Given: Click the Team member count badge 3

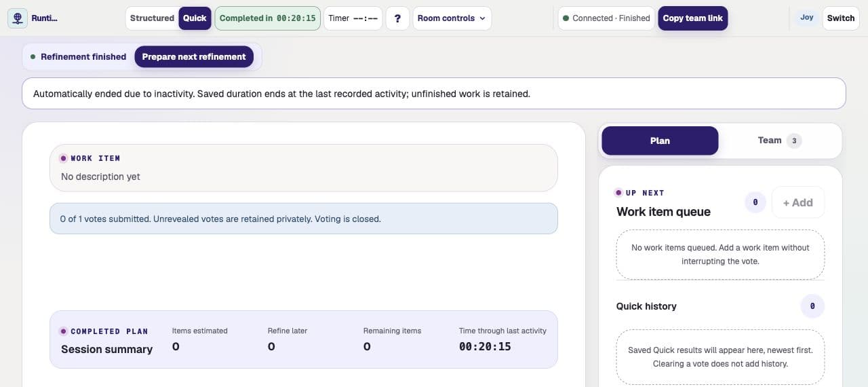Looking at the screenshot, I should pos(794,141).
